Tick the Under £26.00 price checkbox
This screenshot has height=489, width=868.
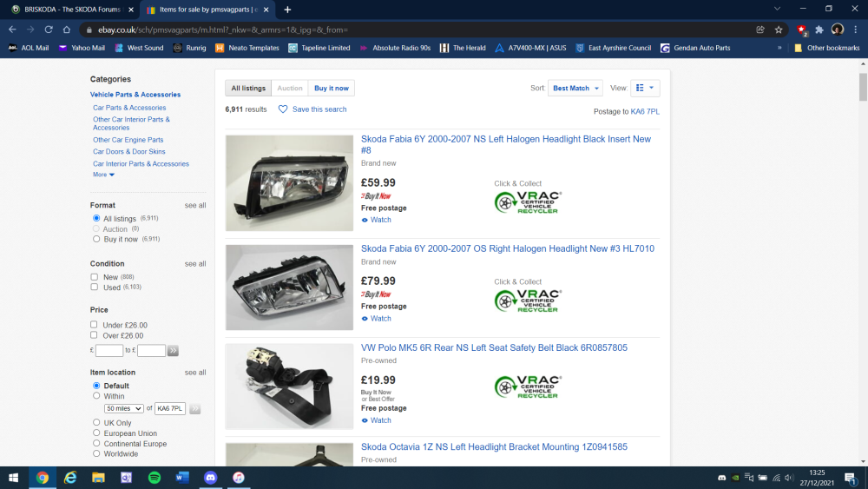tap(94, 325)
